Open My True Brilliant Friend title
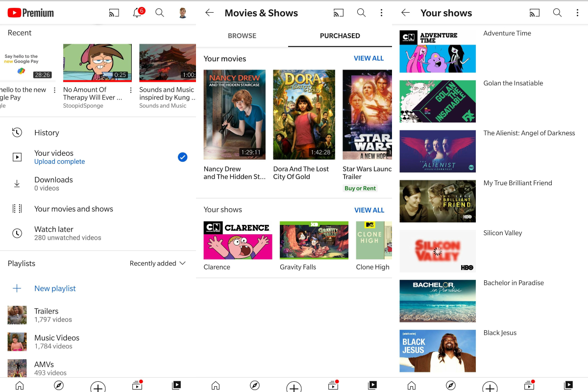Viewport: 588px width, 392px height. (518, 183)
